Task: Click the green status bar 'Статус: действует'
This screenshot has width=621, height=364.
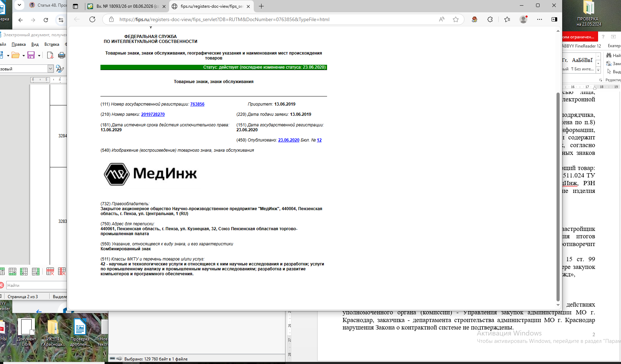Action: pos(214,67)
